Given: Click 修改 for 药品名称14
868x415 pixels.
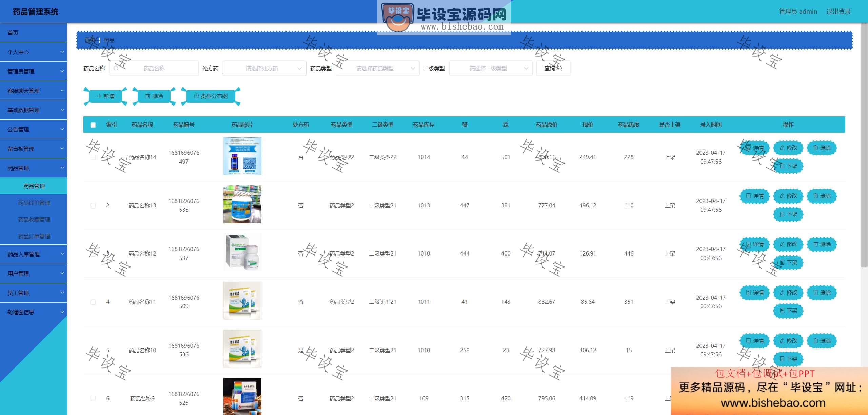Looking at the screenshot, I should click(788, 148).
